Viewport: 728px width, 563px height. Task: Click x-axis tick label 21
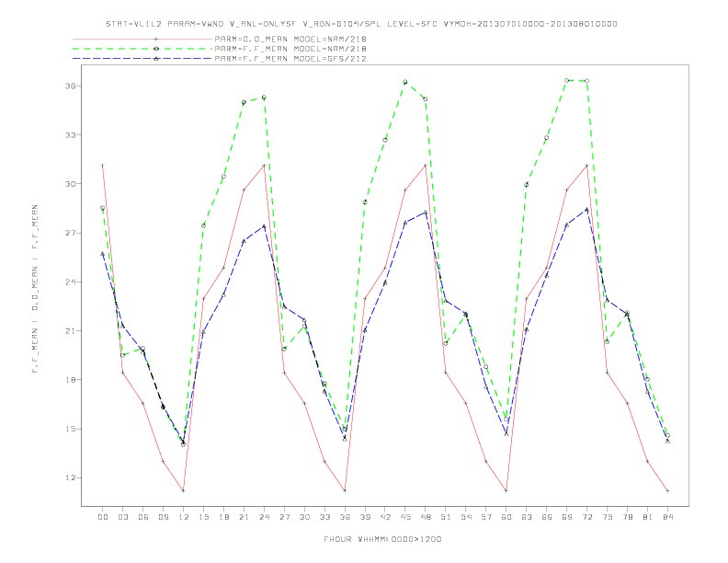point(244,517)
